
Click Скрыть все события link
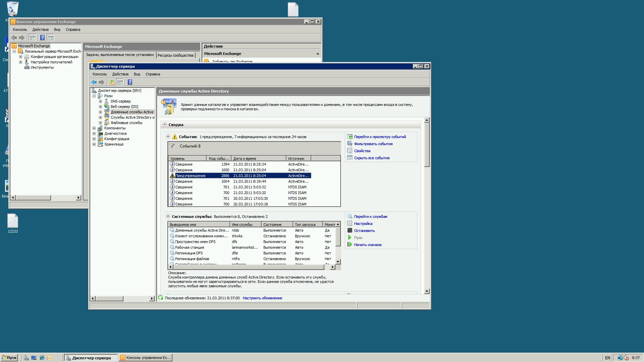(372, 158)
